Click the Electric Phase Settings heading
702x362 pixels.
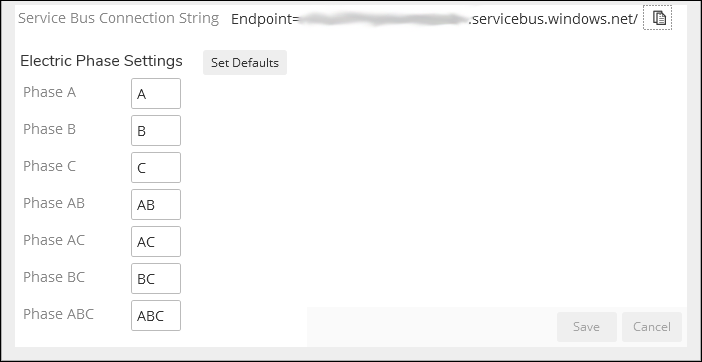coord(101,61)
